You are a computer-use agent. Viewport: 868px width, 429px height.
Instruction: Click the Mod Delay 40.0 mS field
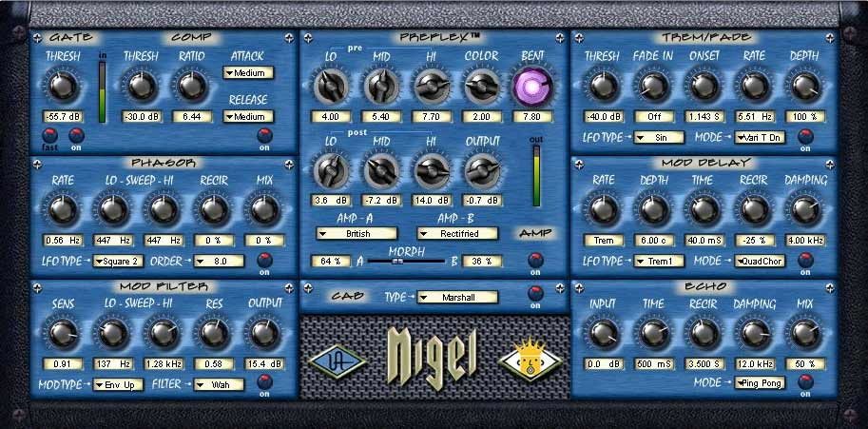coord(704,241)
